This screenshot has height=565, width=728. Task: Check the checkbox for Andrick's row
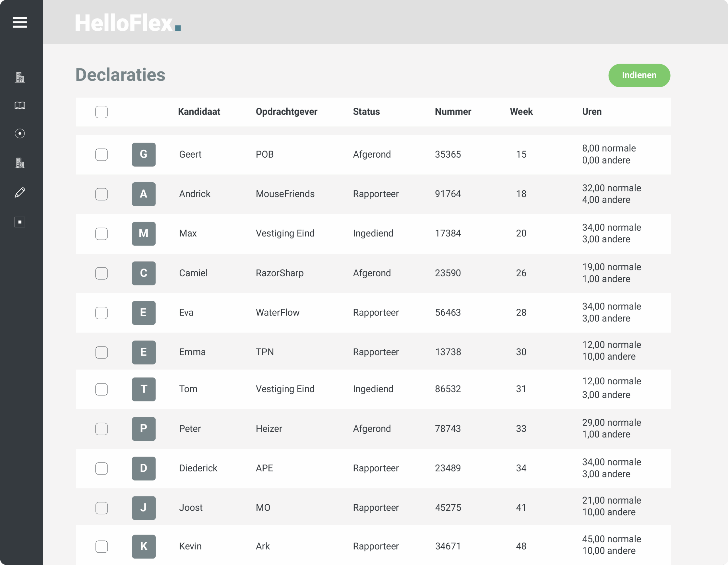coord(101,194)
